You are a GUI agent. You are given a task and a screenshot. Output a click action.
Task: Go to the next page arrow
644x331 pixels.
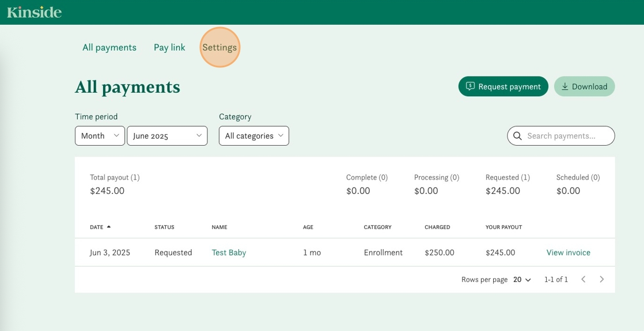pyautogui.click(x=601, y=279)
